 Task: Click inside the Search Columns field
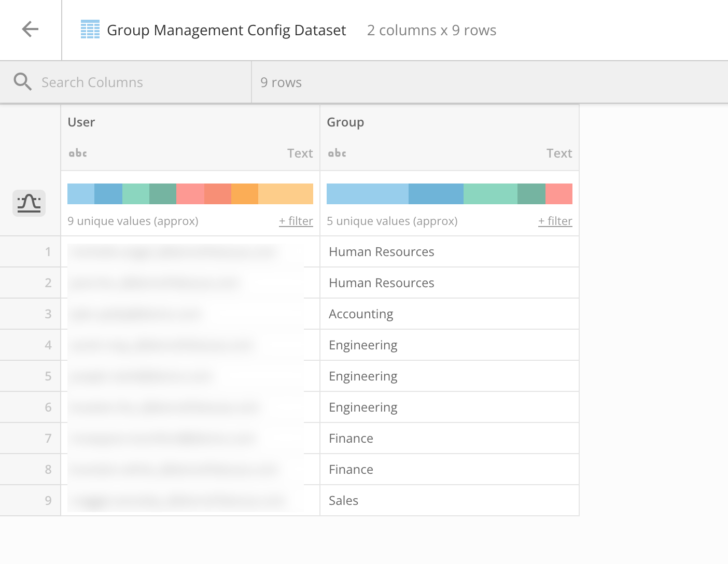[130, 82]
